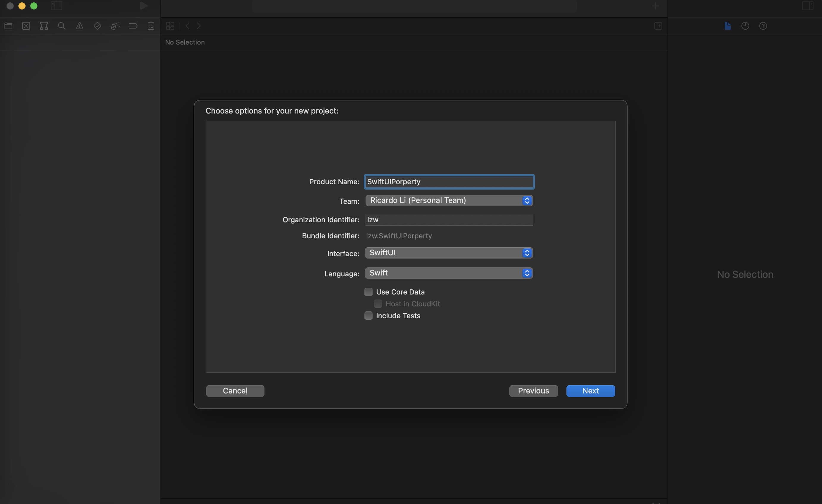822x504 pixels.
Task: Open the Team dropdown menu
Action: [x=449, y=201]
